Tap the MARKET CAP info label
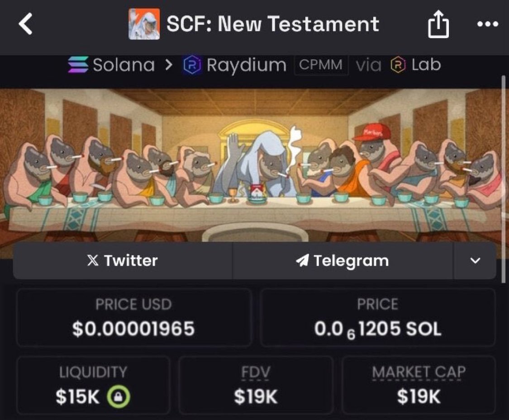 point(419,372)
